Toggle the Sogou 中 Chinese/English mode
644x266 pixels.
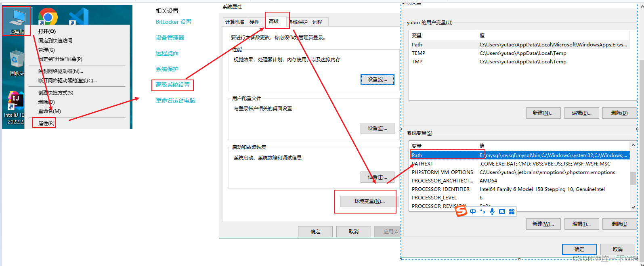473,212
